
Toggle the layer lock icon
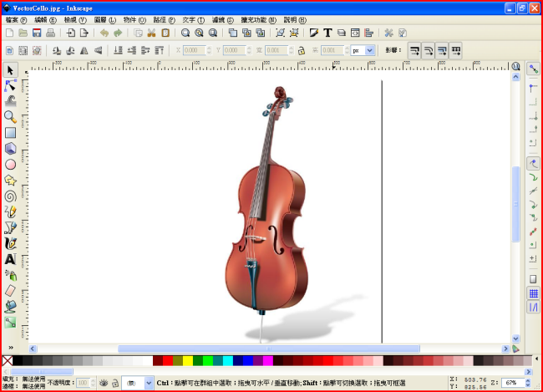115,383
